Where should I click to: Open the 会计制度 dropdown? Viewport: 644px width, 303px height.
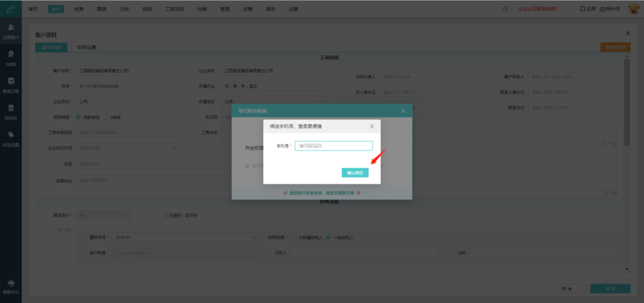click(186, 253)
